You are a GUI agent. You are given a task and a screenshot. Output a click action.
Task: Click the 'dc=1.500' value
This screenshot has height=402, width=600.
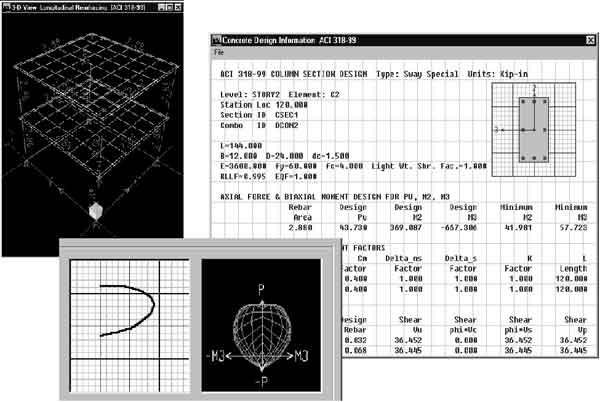(331, 156)
